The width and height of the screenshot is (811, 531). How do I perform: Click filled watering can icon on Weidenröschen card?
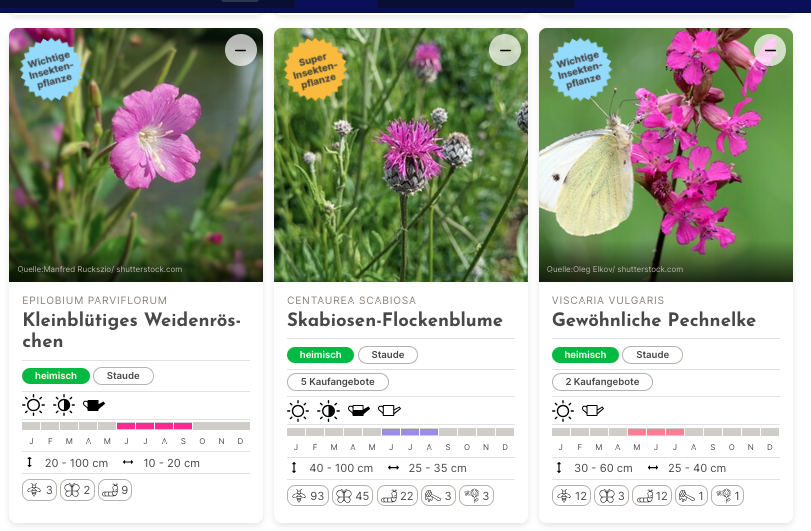click(x=94, y=405)
